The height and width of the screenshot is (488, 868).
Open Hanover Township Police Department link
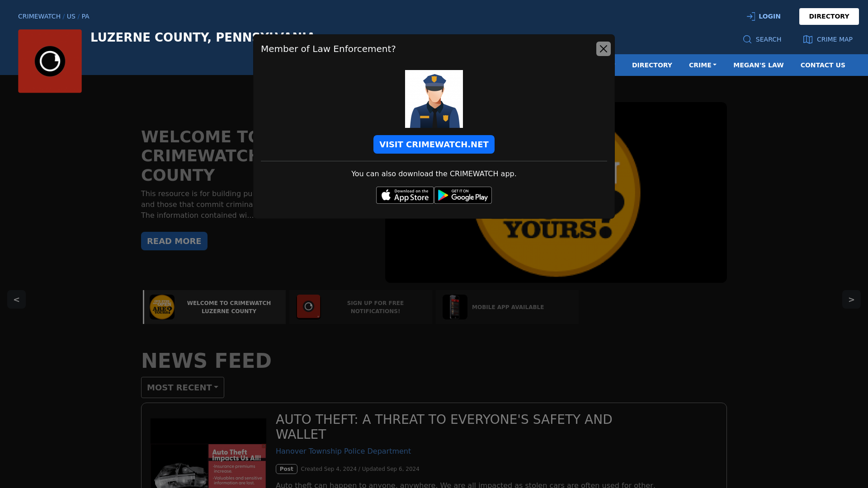coord(343,451)
